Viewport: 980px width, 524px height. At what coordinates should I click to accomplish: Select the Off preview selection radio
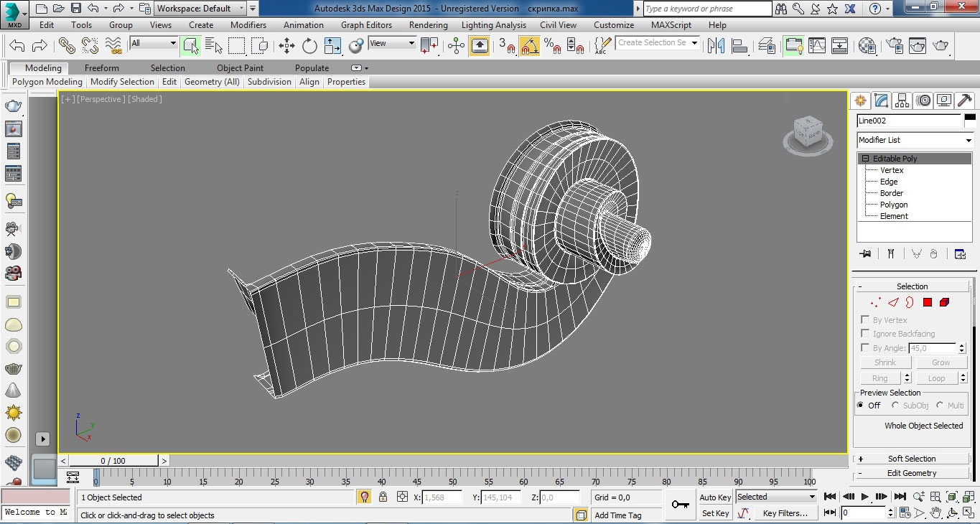point(860,406)
